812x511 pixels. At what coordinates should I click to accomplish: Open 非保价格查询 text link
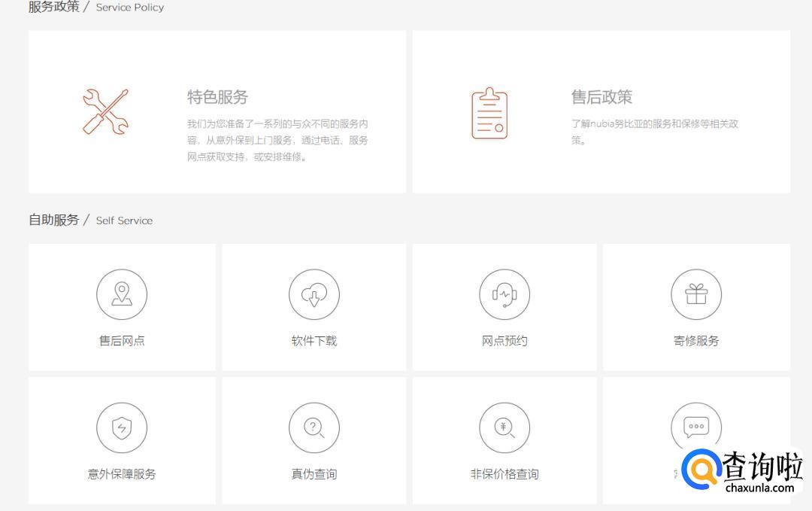pos(504,474)
